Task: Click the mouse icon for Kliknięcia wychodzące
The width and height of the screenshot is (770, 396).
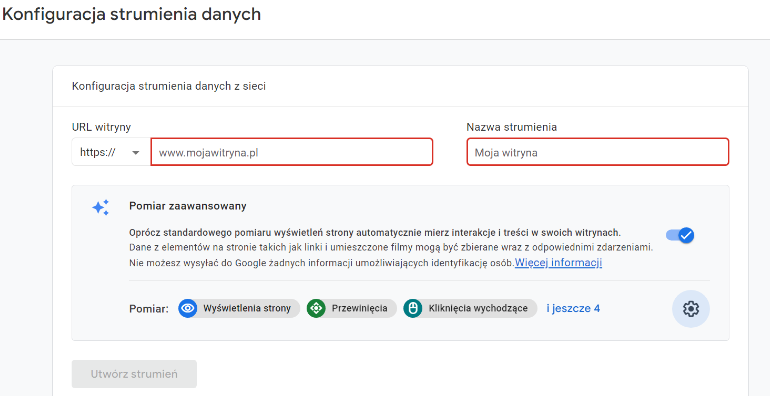Action: click(x=412, y=309)
